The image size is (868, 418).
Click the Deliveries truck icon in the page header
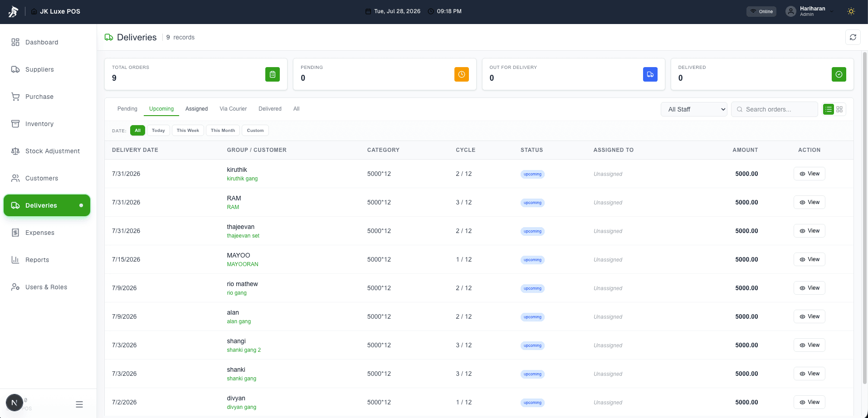click(x=109, y=37)
